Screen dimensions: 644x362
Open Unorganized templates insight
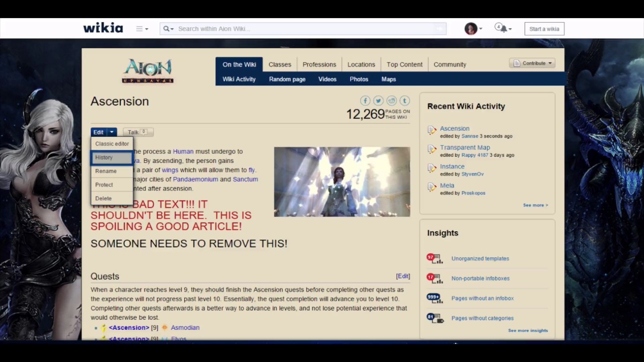[480, 258]
